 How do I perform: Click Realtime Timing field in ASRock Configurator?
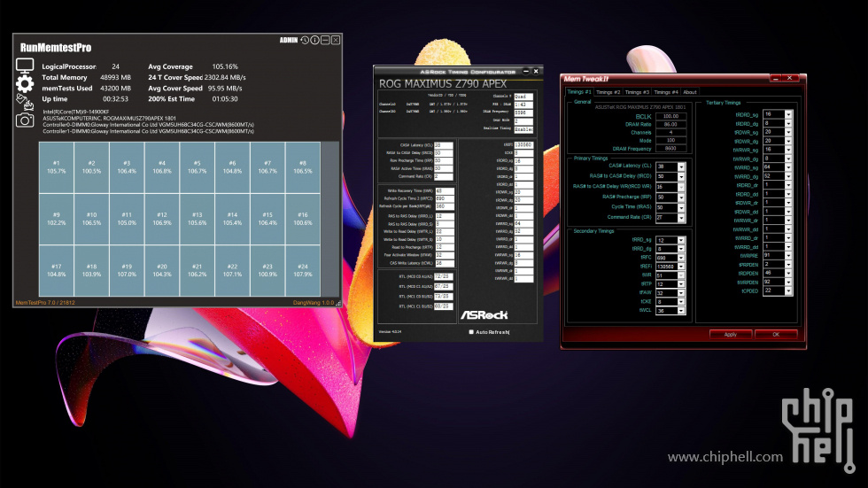(523, 129)
